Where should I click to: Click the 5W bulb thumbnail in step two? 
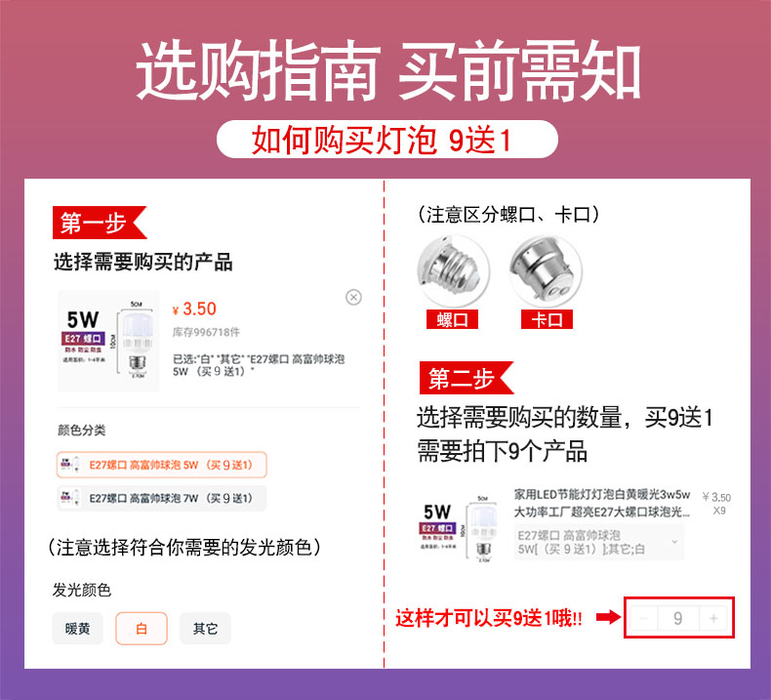coord(459,528)
